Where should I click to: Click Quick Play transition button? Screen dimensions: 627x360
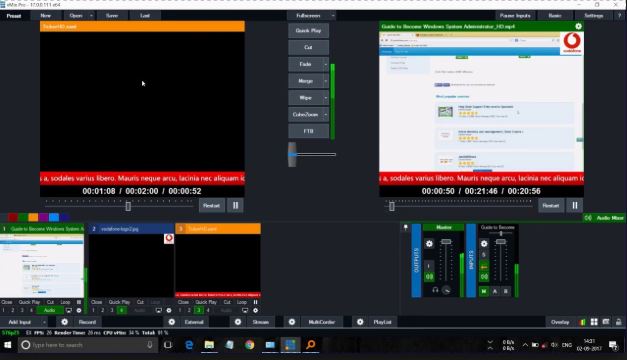pyautogui.click(x=308, y=31)
